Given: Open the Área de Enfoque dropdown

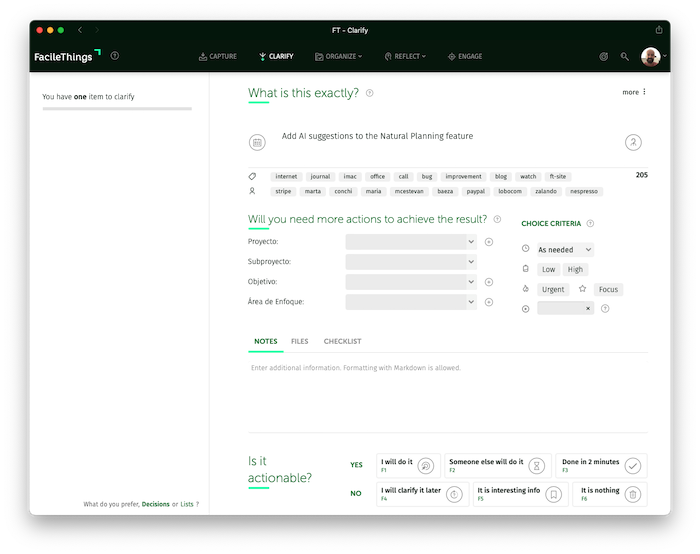Looking at the screenshot, I should (411, 302).
